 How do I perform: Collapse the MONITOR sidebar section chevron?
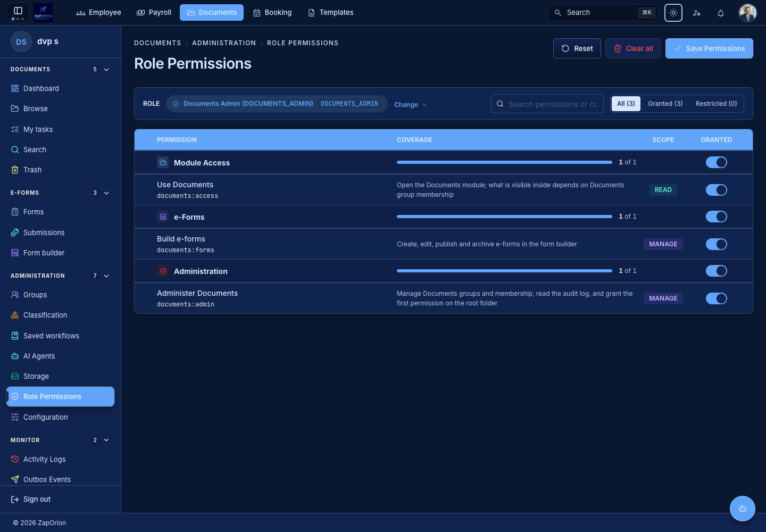click(x=106, y=440)
